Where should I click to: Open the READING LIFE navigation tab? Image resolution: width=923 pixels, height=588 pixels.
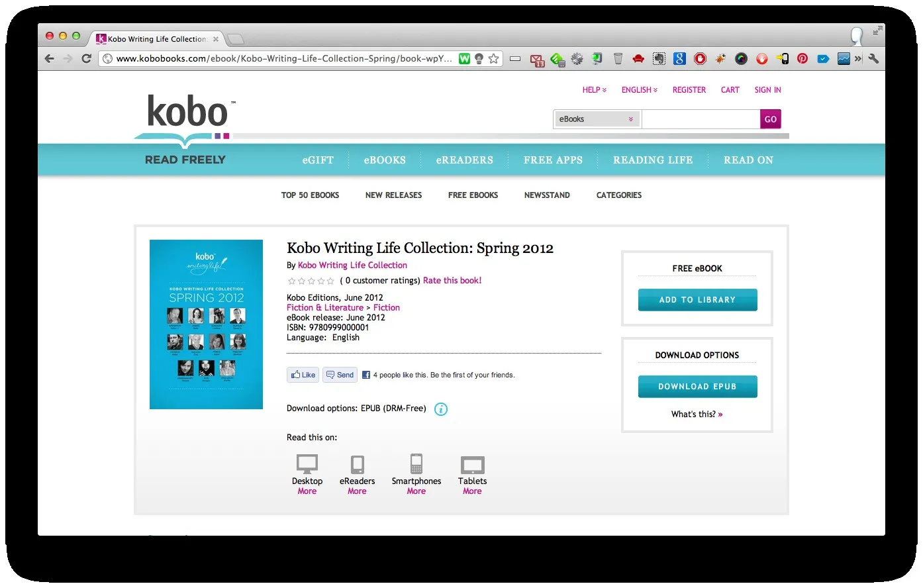(x=653, y=160)
